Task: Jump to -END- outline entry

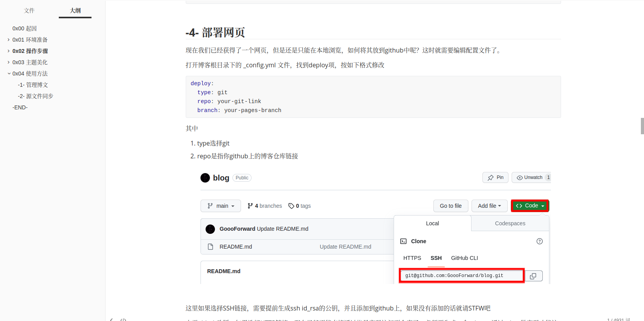Action: click(20, 107)
